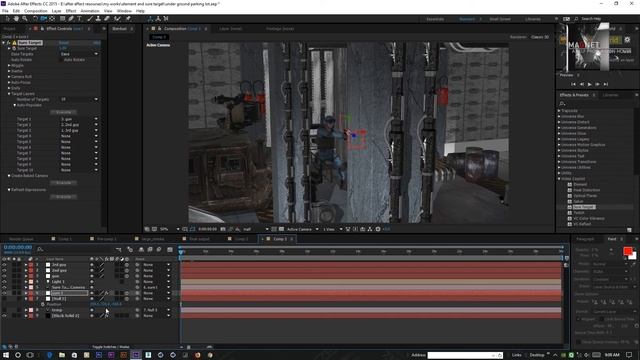Click Create Baked Camera Execute button
The height and width of the screenshot is (360, 640).
[x=64, y=182]
